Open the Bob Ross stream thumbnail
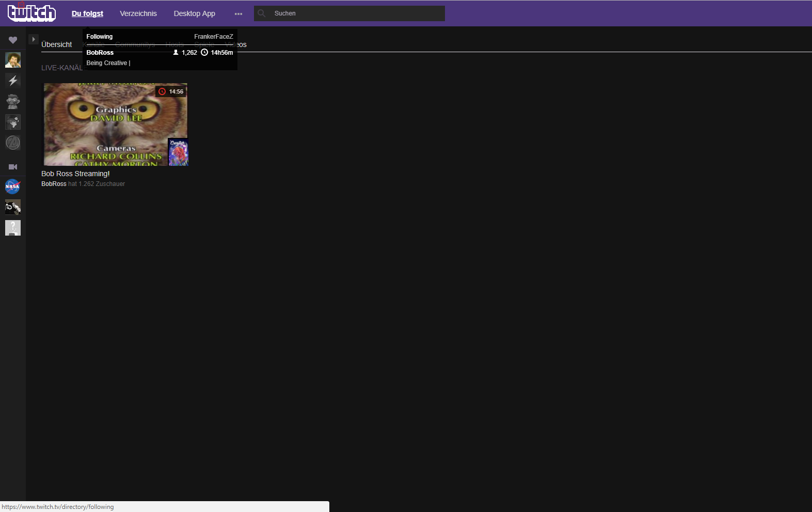812x512 pixels. pyautogui.click(x=115, y=125)
